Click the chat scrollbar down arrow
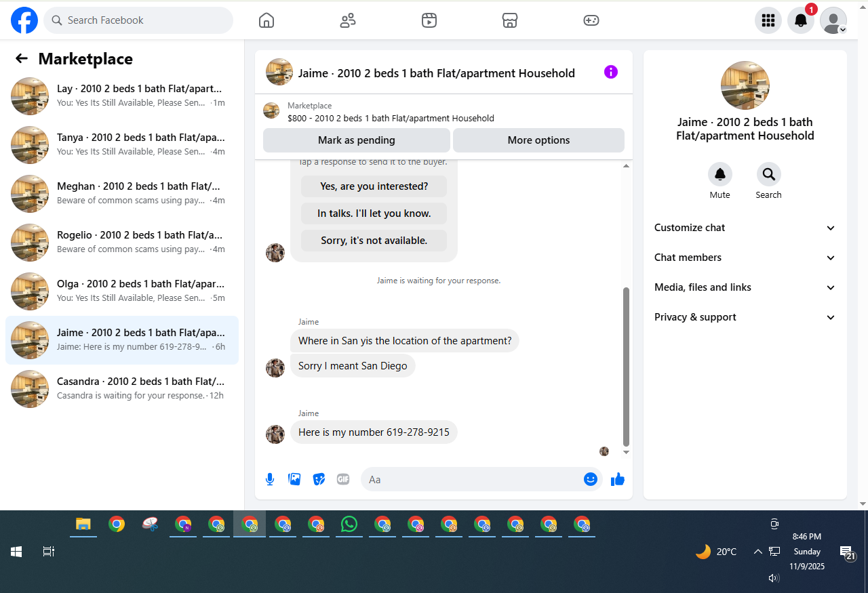Screen dimensions: 868x593 [x=626, y=452]
